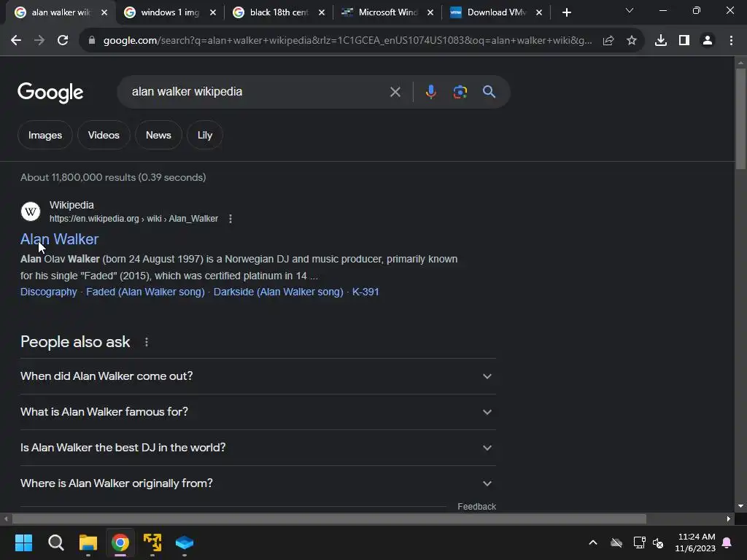Image resolution: width=747 pixels, height=560 pixels.
Task: Expand 'Is Alan Walker the best DJ'
Action: tap(258, 448)
